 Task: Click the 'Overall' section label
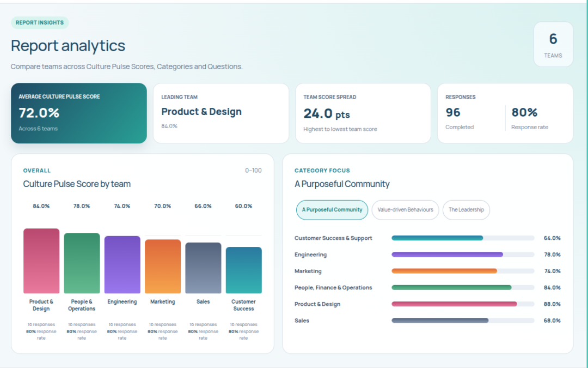37,171
